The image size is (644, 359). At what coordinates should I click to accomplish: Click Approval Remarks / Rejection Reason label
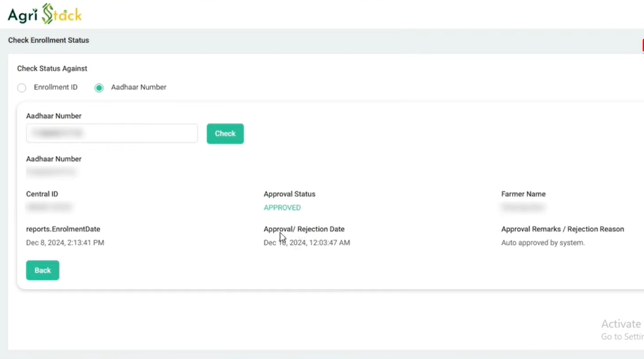(562, 229)
